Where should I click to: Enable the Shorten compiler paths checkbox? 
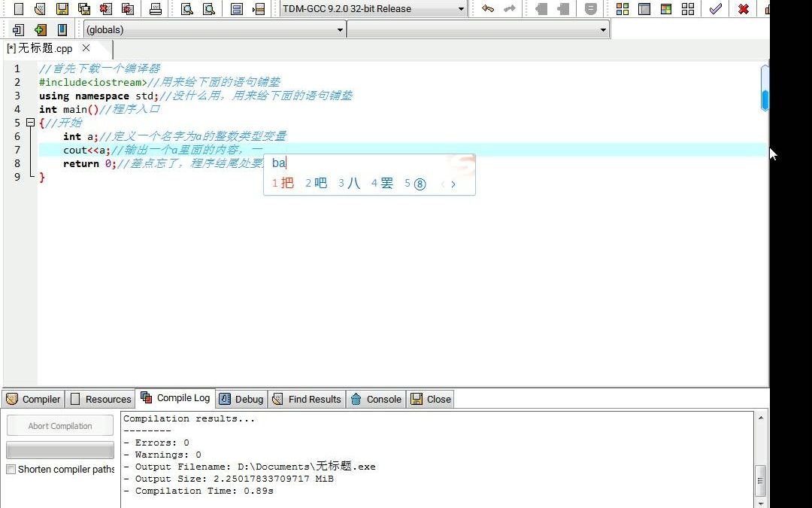pyautogui.click(x=12, y=469)
